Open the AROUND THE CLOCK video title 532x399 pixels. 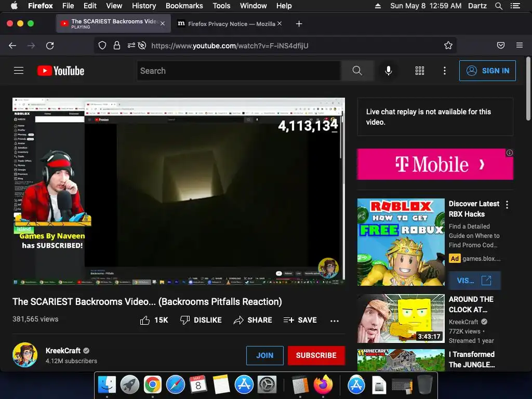click(471, 304)
